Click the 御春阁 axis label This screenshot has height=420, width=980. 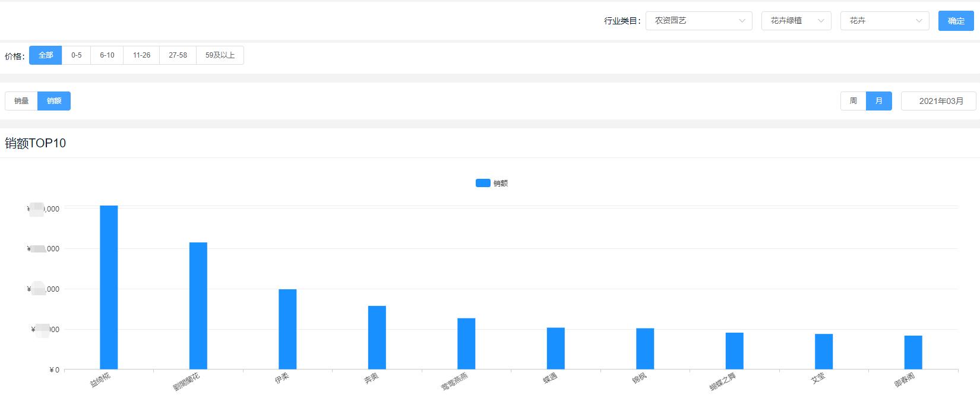click(905, 380)
